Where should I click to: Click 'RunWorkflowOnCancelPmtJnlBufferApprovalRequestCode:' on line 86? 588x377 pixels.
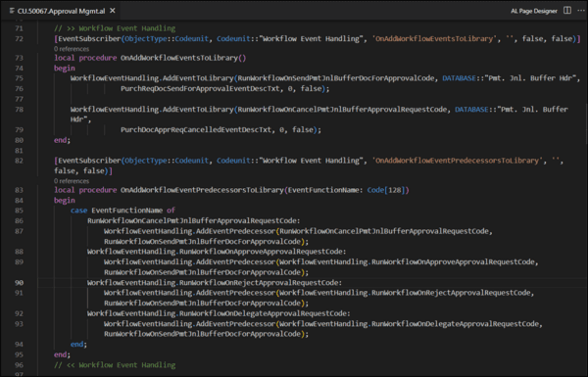(193, 220)
